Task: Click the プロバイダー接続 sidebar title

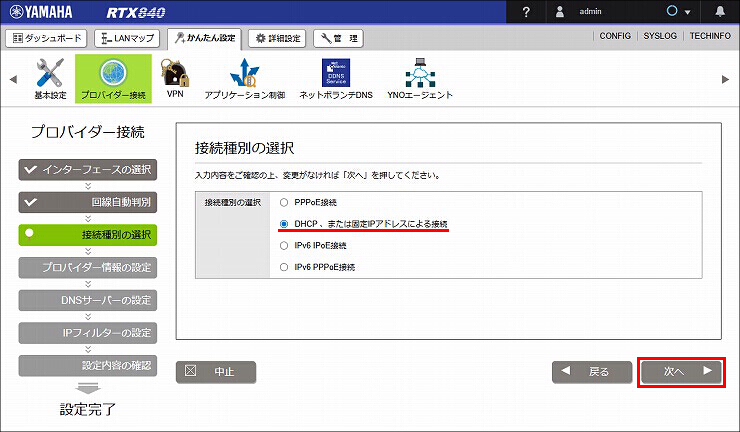Action: [x=88, y=132]
